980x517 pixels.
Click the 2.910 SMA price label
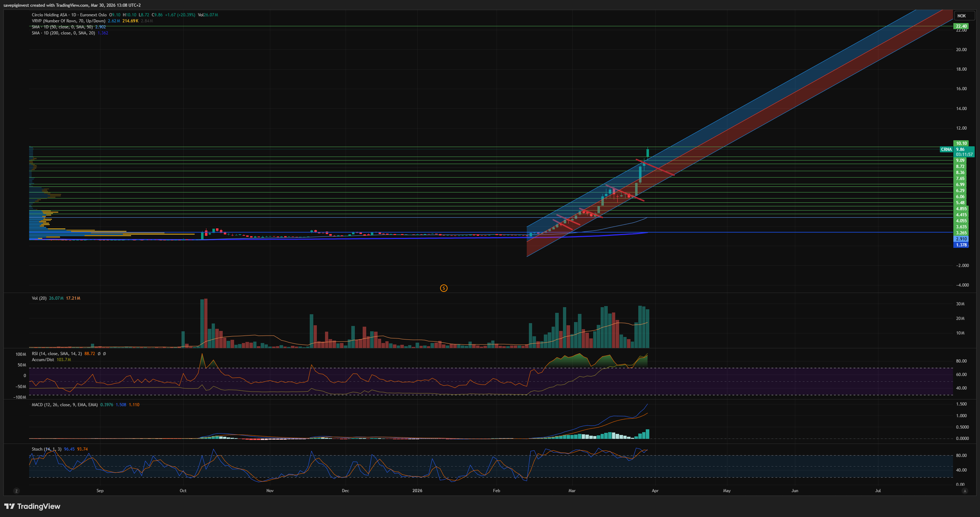pyautogui.click(x=960, y=239)
